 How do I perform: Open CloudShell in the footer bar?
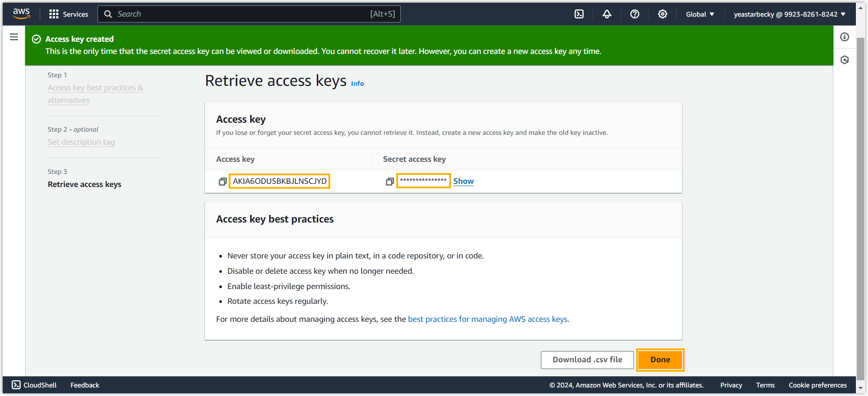pyautogui.click(x=34, y=385)
